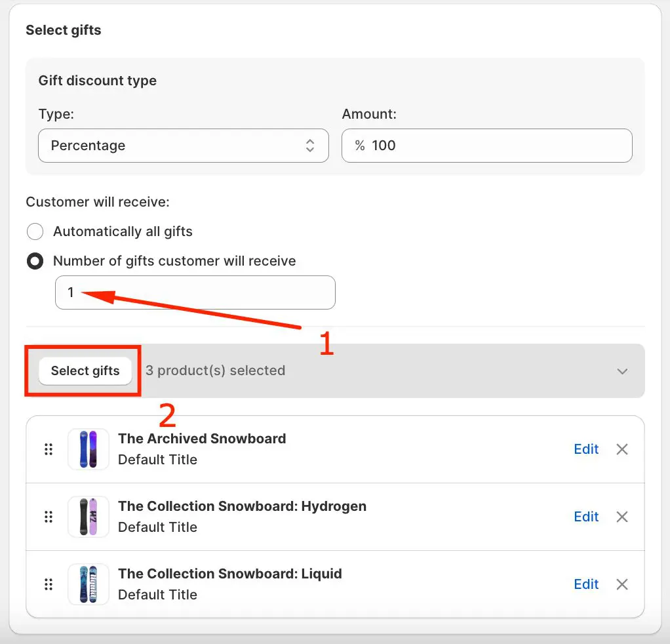Remove The Collection Snowboard: Liquid gift

[x=622, y=584]
